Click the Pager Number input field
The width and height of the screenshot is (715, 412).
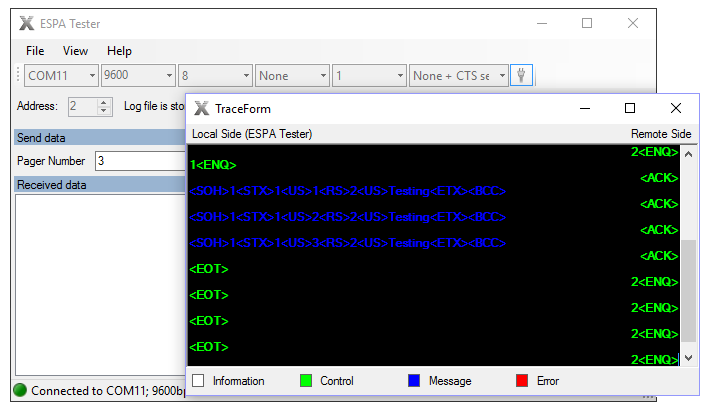pos(140,161)
